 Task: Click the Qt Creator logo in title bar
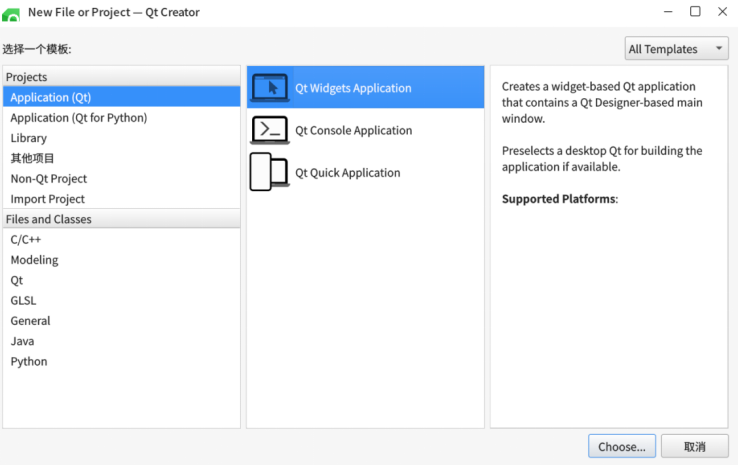11,14
